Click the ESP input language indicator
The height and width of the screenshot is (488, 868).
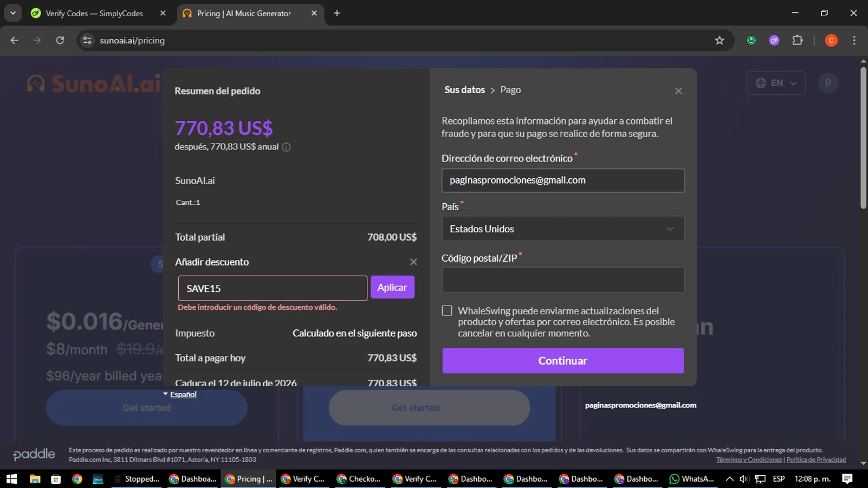click(x=779, y=479)
